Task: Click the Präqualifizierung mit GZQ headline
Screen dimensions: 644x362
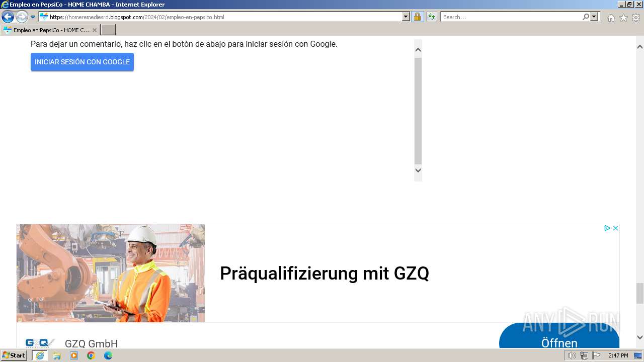Action: coord(325,274)
